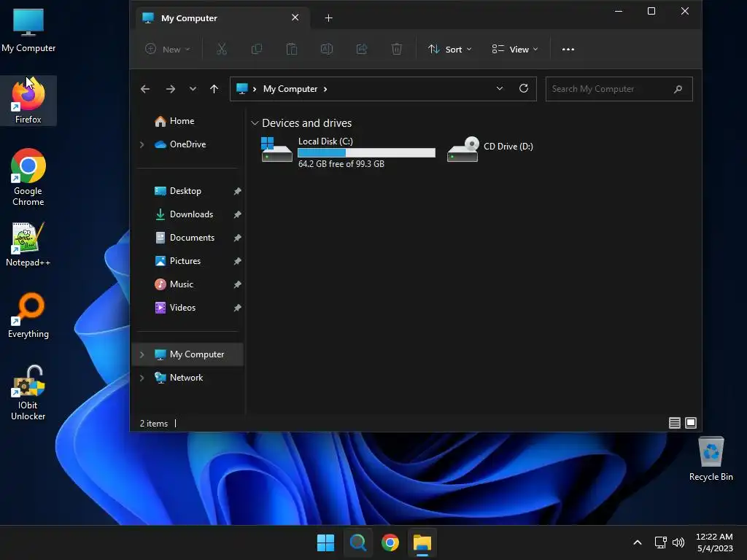
Task: Click the Copy icon in toolbar
Action: [x=256, y=49]
